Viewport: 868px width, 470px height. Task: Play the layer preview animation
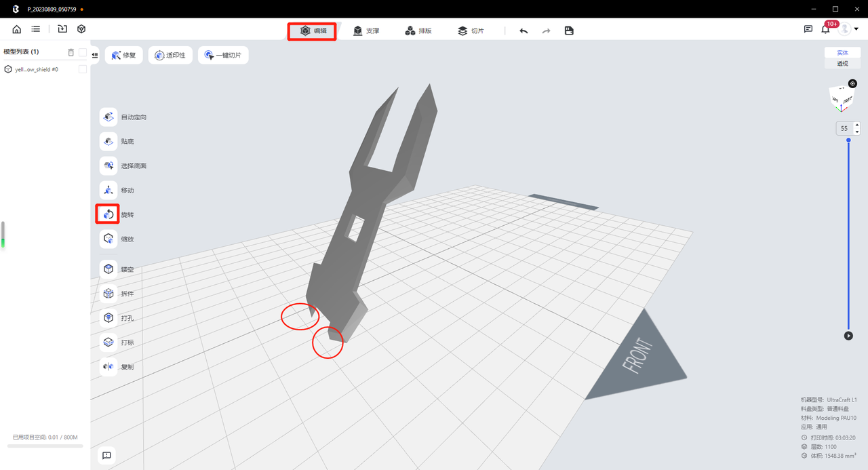tap(848, 336)
